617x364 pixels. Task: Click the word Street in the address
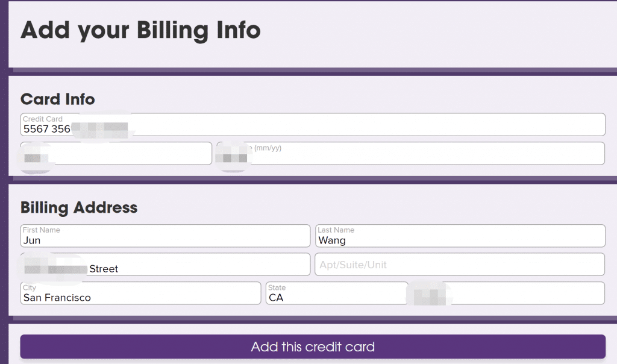coord(104,269)
